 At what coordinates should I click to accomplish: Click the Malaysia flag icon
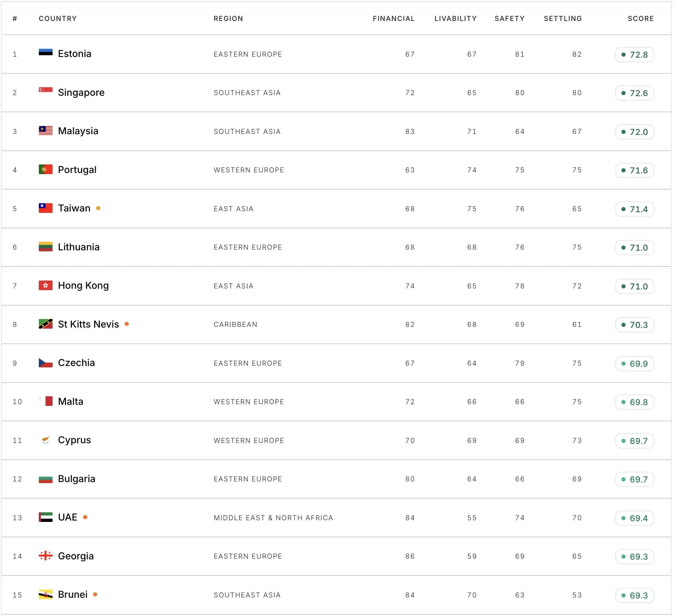45,131
